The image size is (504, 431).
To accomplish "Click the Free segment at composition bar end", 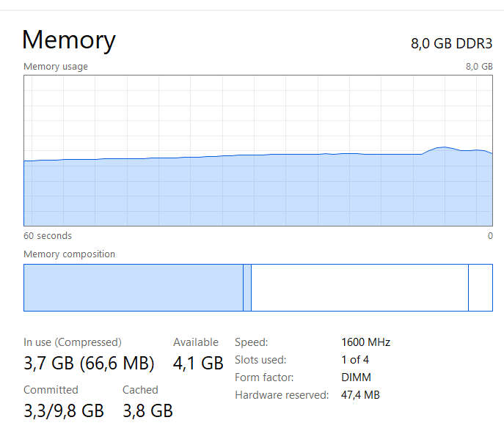I will tap(481, 287).
